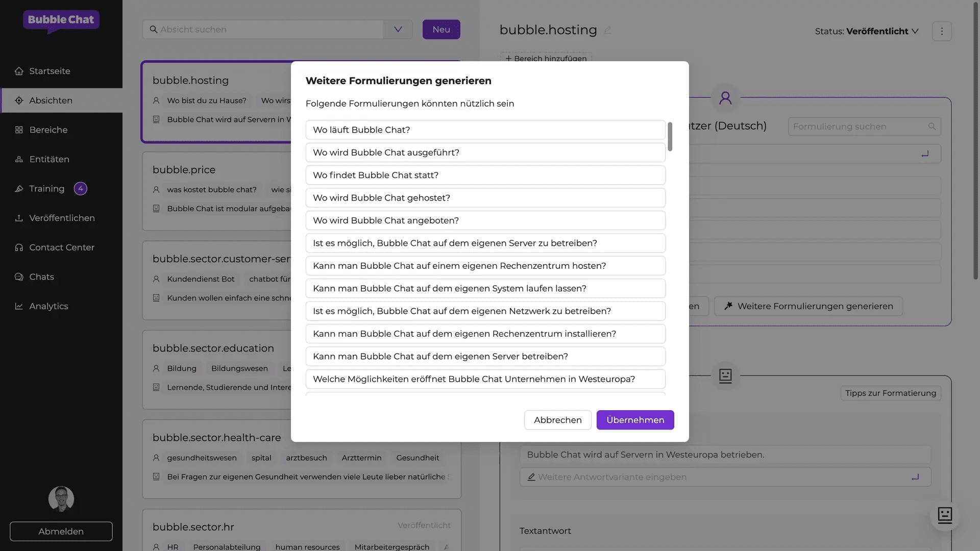
Task: Select suggestion 'Wo wird Bubble Chat gehostet?'
Action: pos(485,198)
